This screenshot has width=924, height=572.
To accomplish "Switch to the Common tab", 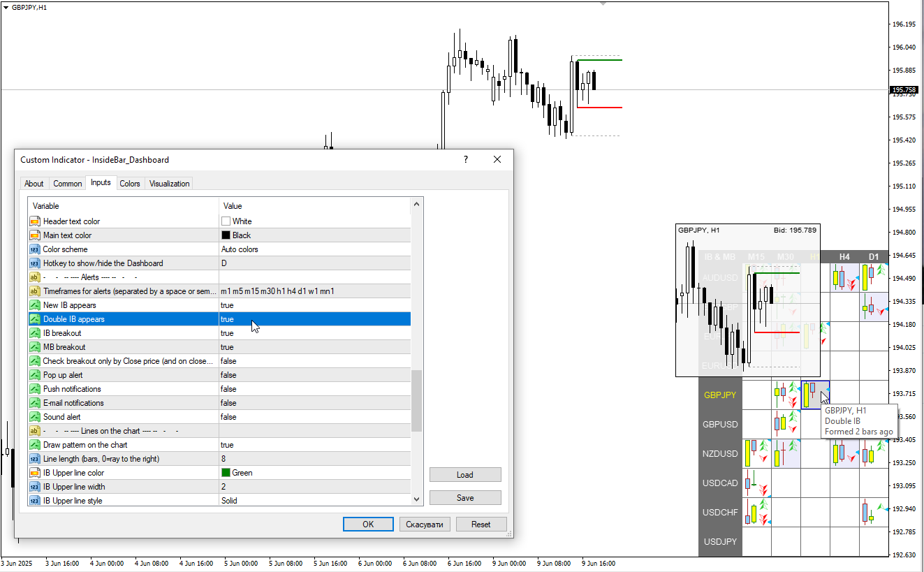I will [68, 184].
